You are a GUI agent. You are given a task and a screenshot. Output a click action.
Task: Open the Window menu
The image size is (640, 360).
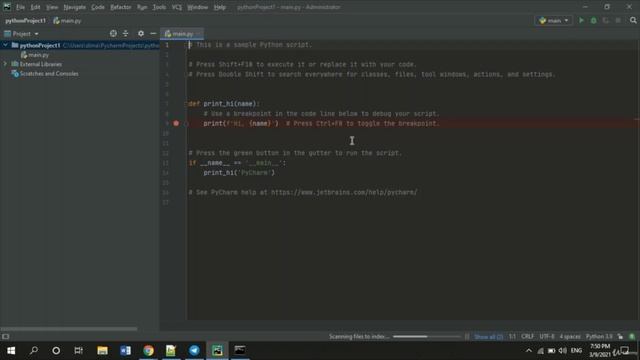click(x=198, y=7)
